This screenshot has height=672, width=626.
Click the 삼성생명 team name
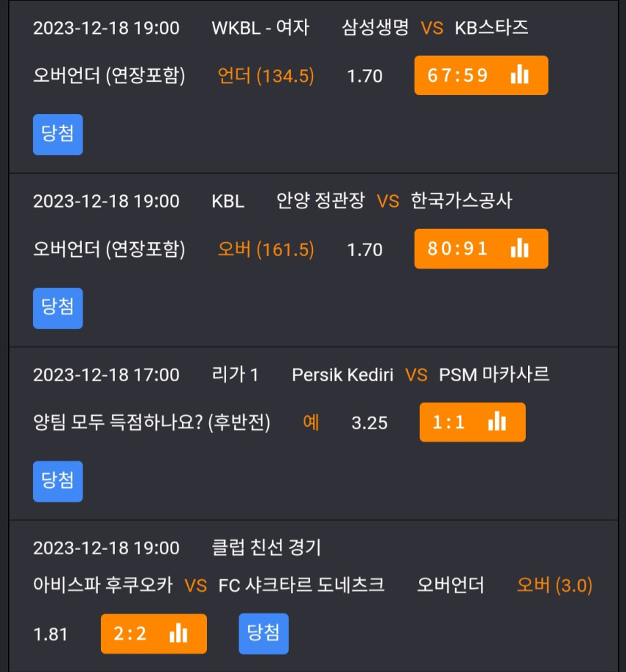375,28
